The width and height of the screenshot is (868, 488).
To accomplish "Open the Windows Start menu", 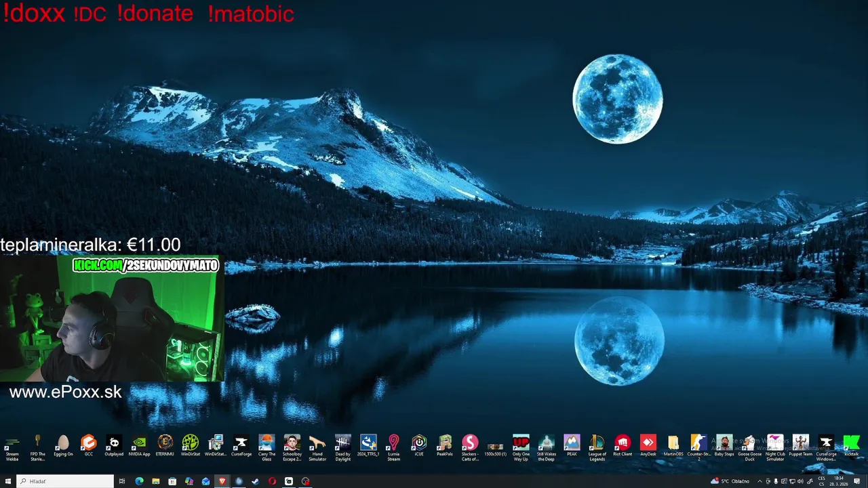I will click(8, 481).
